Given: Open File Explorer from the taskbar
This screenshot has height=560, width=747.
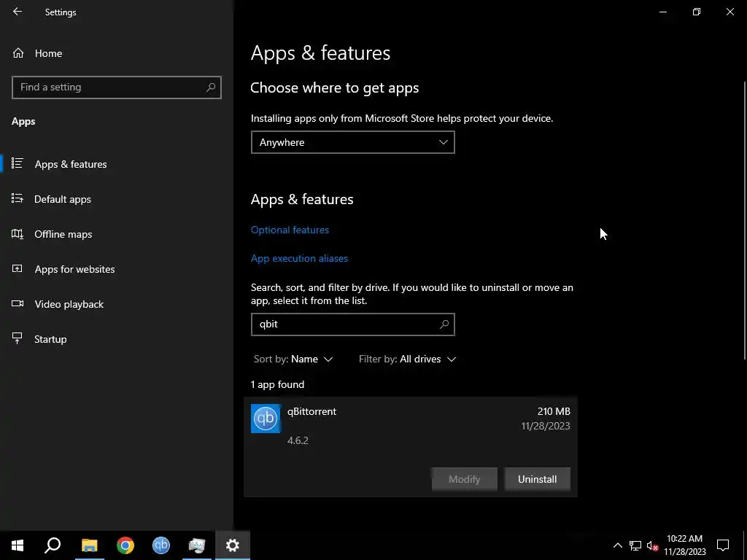Looking at the screenshot, I should click(89, 545).
